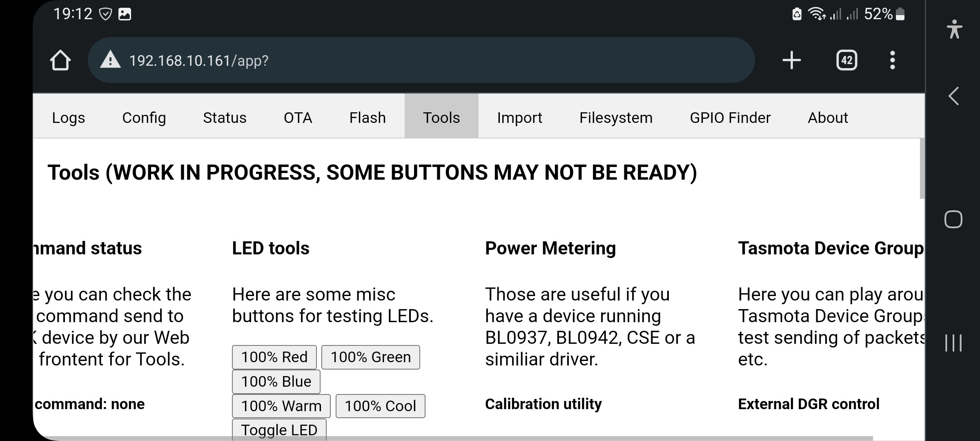Viewport: 980px width, 441px height.
Task: Open the browser three-dot menu
Action: [892, 60]
